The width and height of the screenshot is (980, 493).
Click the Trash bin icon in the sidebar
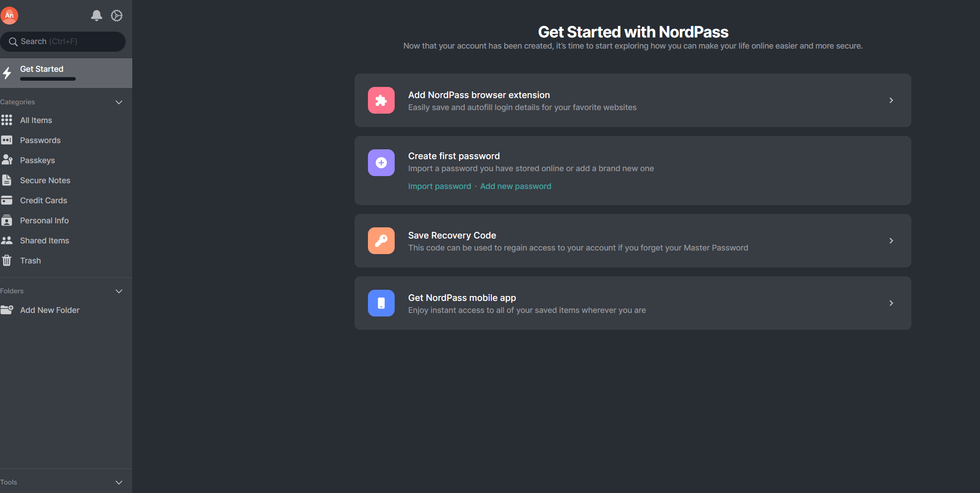click(x=7, y=260)
